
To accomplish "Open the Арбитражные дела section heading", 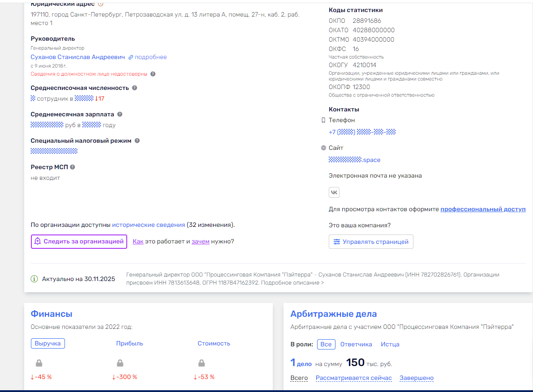I will coord(334,314).
